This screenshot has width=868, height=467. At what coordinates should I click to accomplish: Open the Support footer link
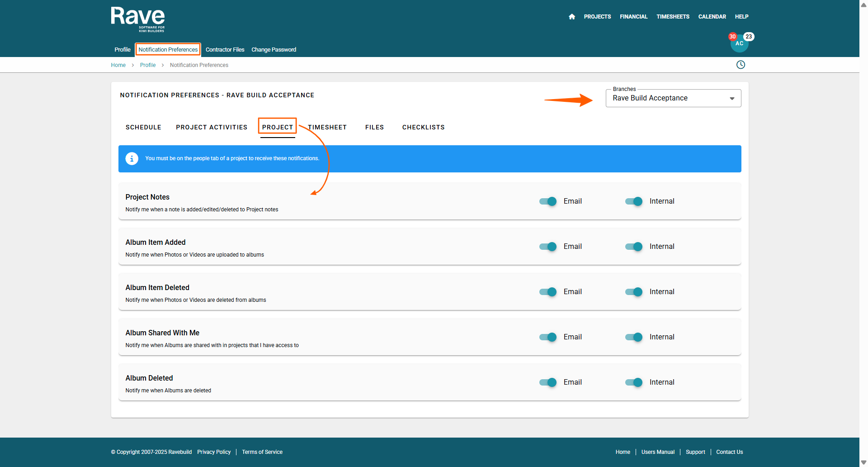[695, 452]
